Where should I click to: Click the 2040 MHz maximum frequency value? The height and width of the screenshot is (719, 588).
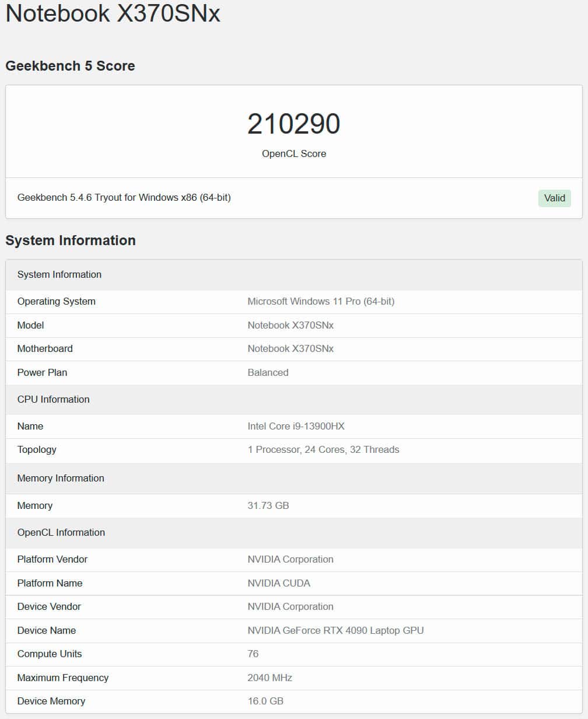[x=269, y=678]
